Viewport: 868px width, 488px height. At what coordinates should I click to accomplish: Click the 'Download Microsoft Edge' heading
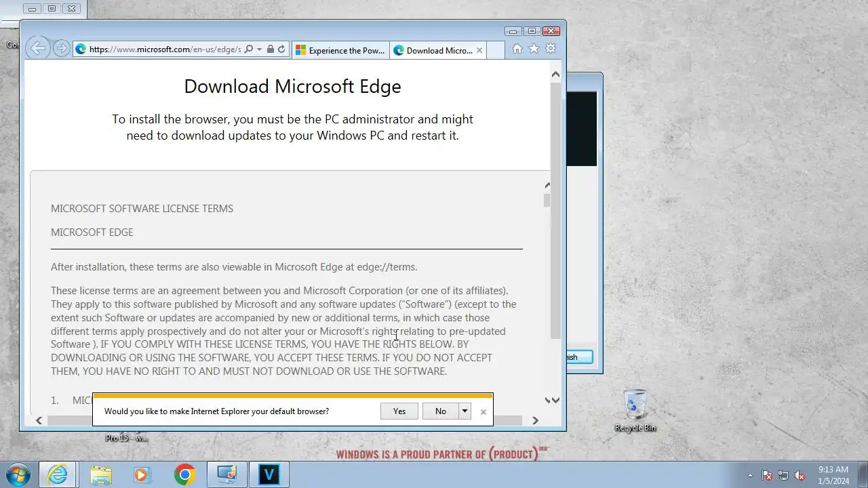(x=292, y=86)
